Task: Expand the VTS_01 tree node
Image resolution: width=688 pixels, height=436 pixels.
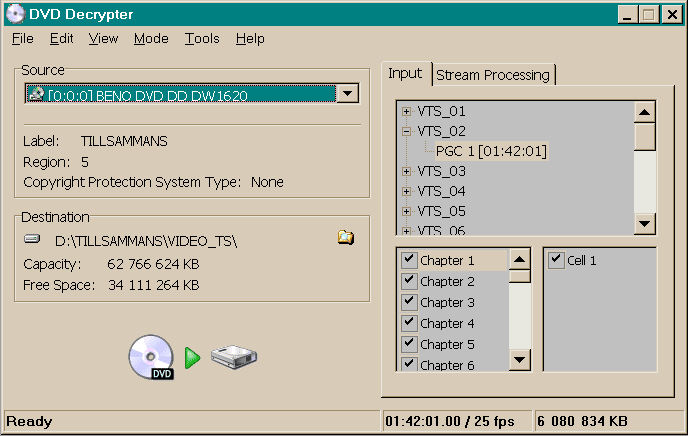Action: pos(406,111)
